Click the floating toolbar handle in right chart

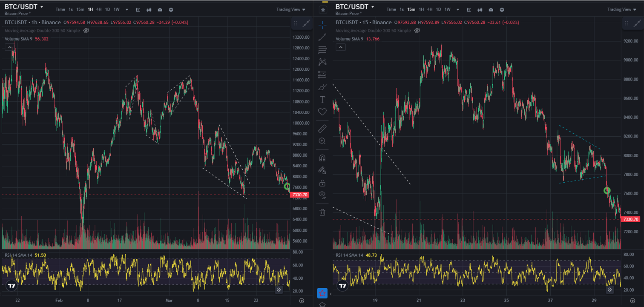click(627, 24)
